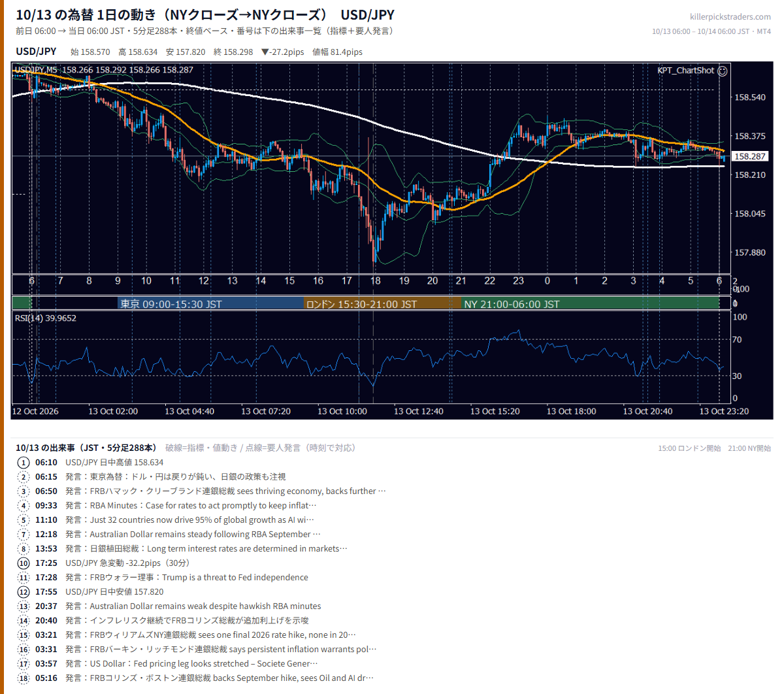Click the RSI(14) 39.9652 indicator label
Screen dimensions: 784x694
[46, 318]
